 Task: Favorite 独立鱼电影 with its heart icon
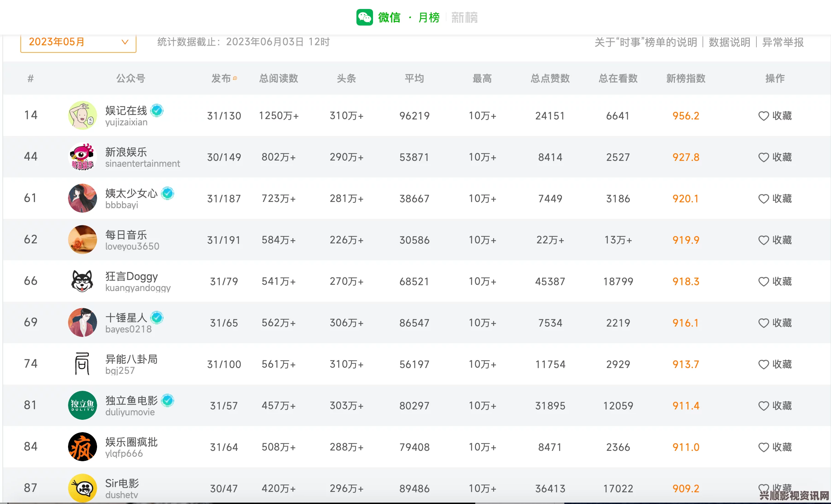763,406
